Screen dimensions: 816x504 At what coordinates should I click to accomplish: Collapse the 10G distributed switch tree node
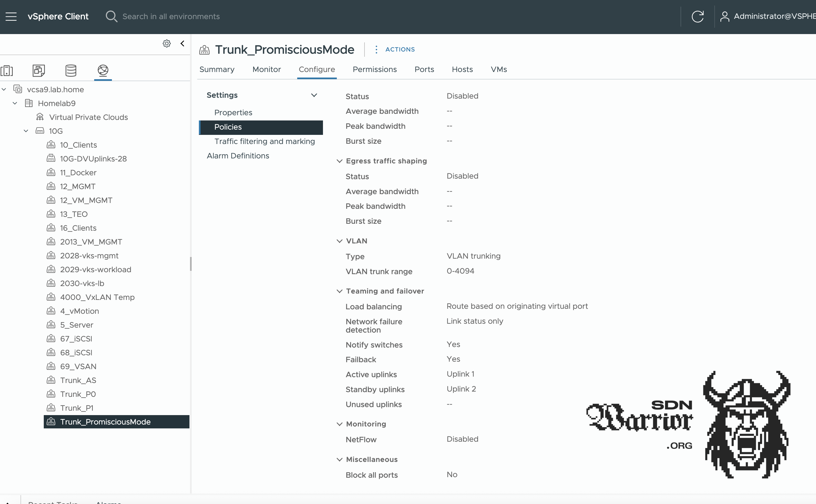[x=26, y=131]
